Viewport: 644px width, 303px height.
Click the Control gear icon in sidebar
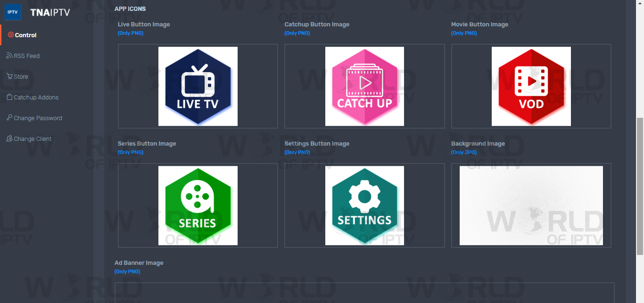point(11,35)
